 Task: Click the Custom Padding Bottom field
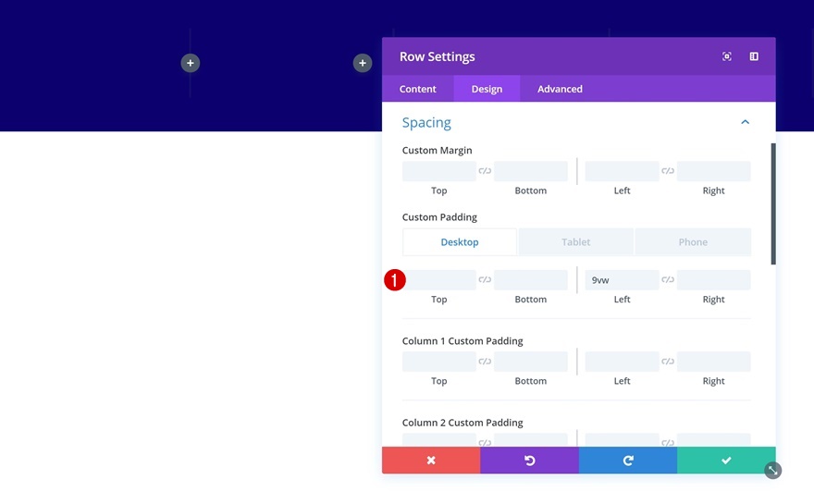[531, 280]
